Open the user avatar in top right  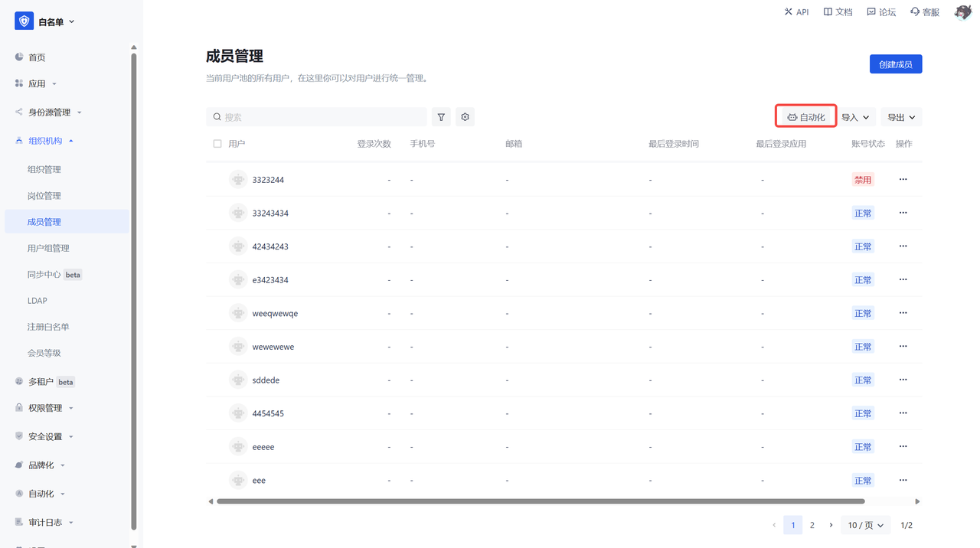(962, 12)
